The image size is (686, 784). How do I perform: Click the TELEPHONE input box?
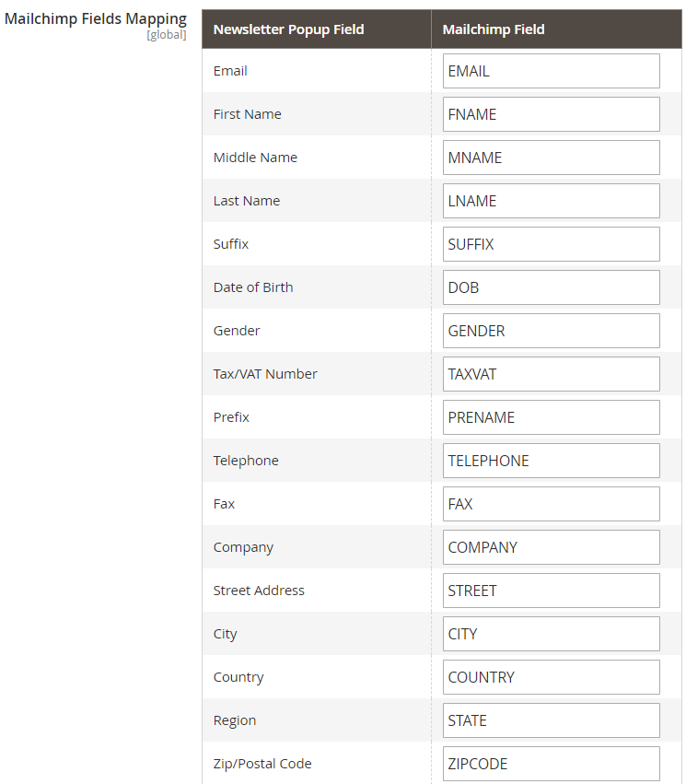(551, 461)
